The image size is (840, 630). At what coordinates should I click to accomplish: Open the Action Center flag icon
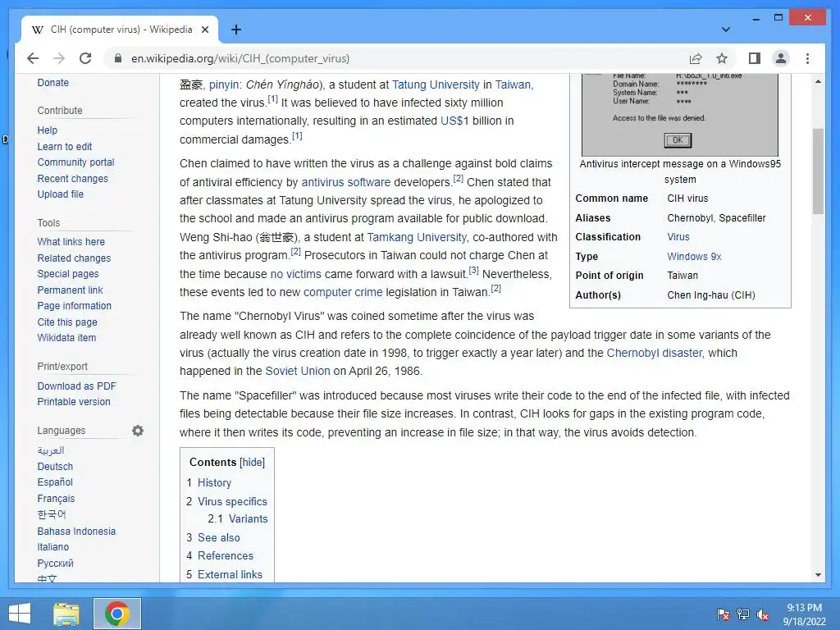click(x=724, y=614)
